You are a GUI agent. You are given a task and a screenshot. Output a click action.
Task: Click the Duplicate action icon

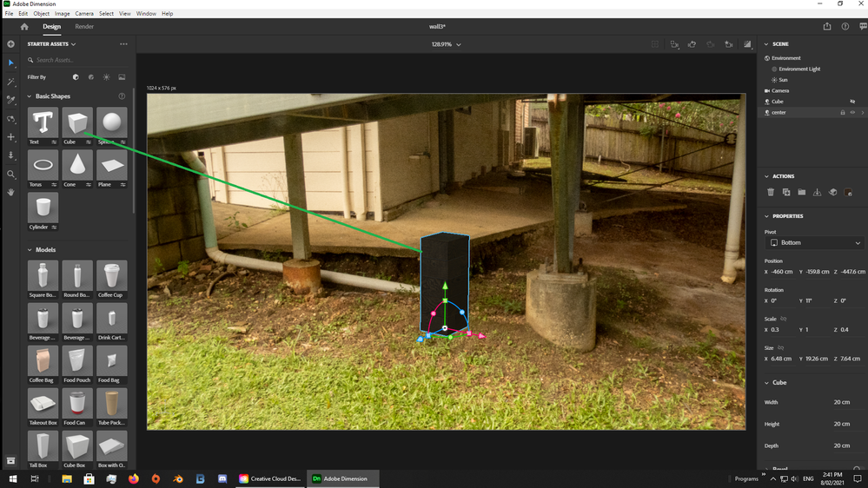tap(786, 192)
